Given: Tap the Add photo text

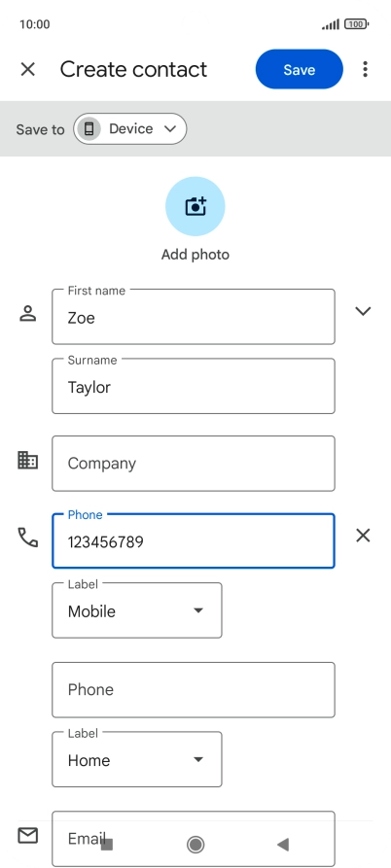Looking at the screenshot, I should 195,255.
